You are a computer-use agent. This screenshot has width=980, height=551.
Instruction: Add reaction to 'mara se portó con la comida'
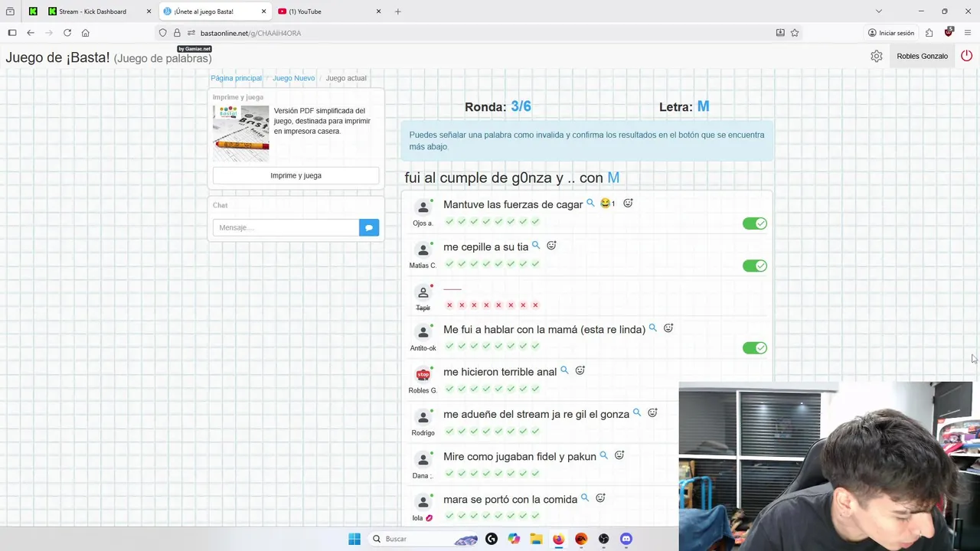click(x=600, y=498)
